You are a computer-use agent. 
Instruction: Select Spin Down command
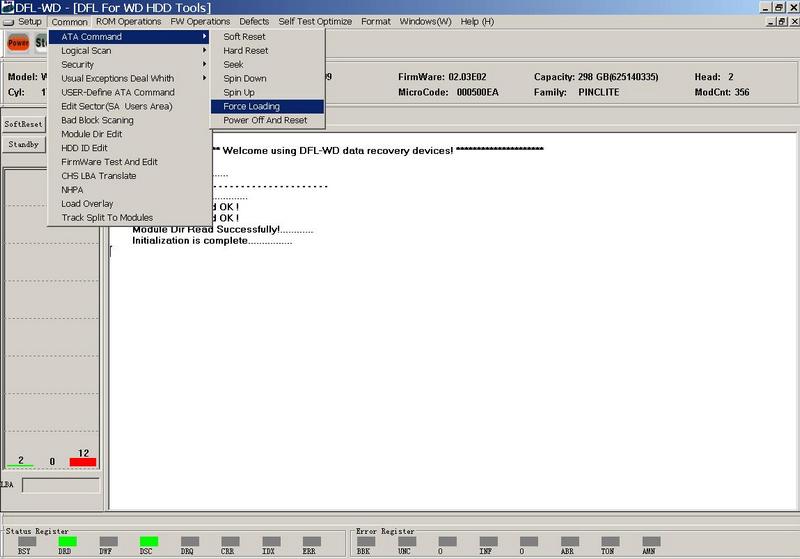[267, 79]
